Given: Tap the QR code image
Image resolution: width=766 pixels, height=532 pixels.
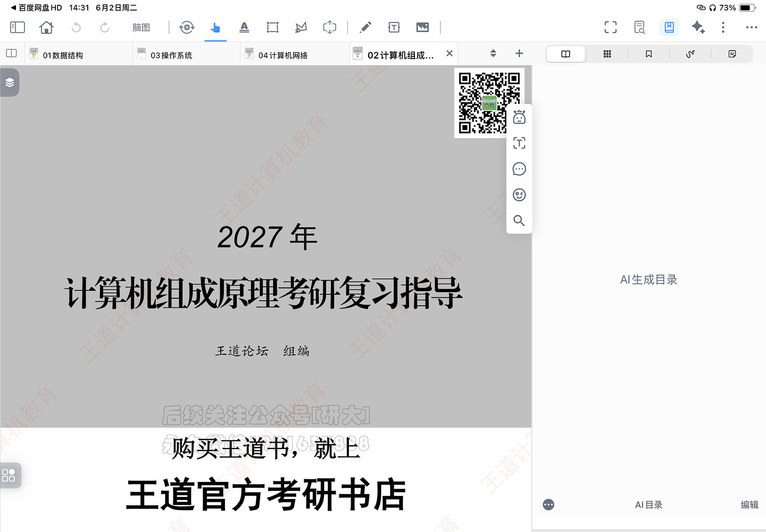Looking at the screenshot, I should coord(489,103).
